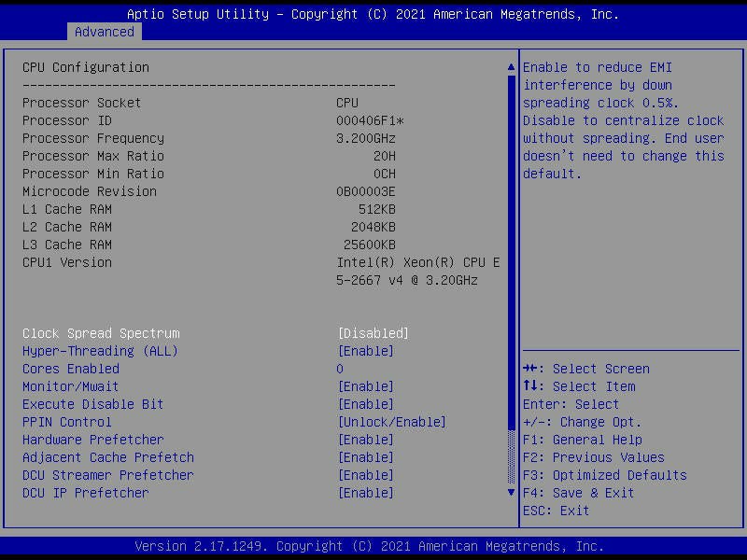Select Adjacent Cache Prefetch item

point(108,457)
